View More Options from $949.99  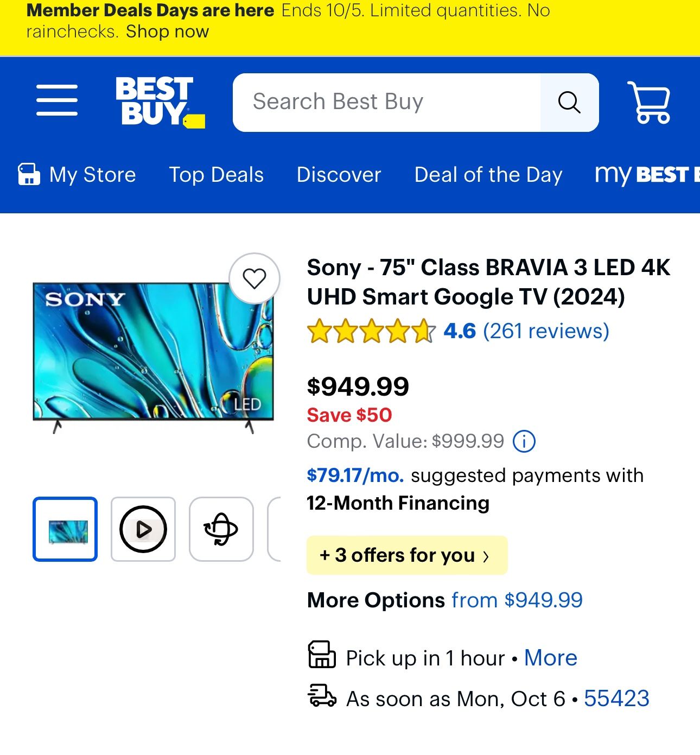tap(516, 600)
